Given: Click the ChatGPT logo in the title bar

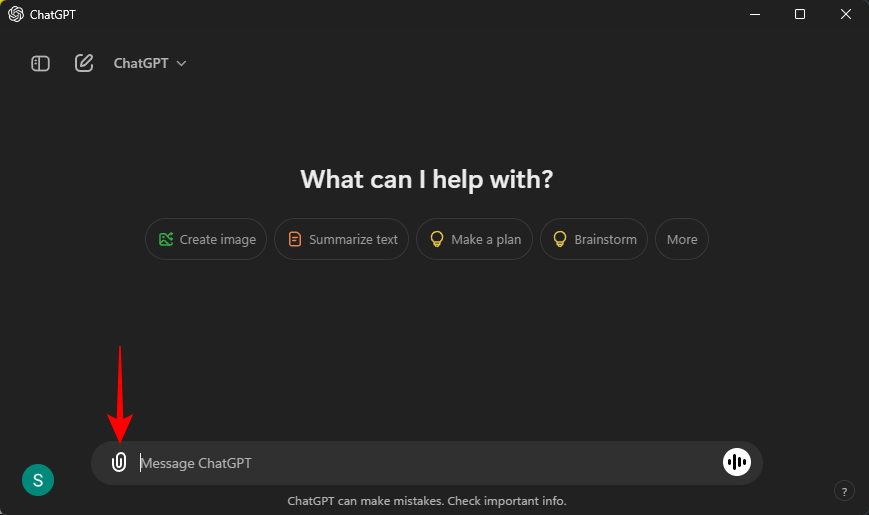Looking at the screenshot, I should click(x=16, y=14).
